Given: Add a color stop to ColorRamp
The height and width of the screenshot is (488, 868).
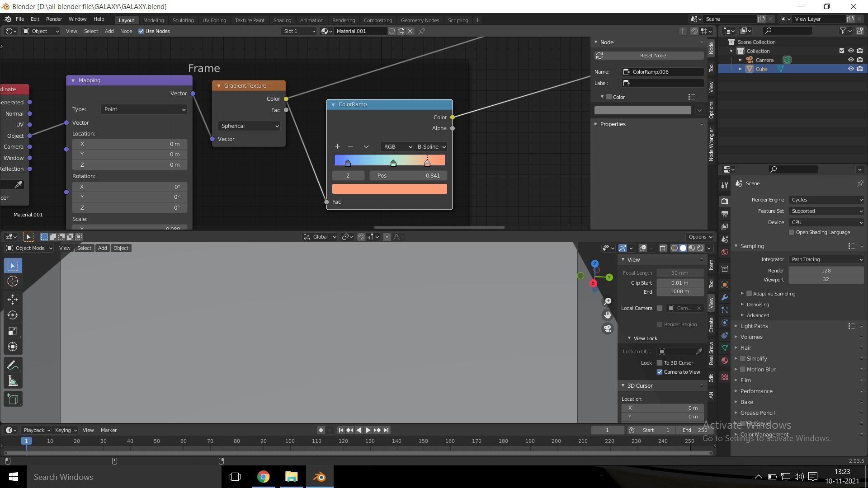Looking at the screenshot, I should [x=337, y=146].
